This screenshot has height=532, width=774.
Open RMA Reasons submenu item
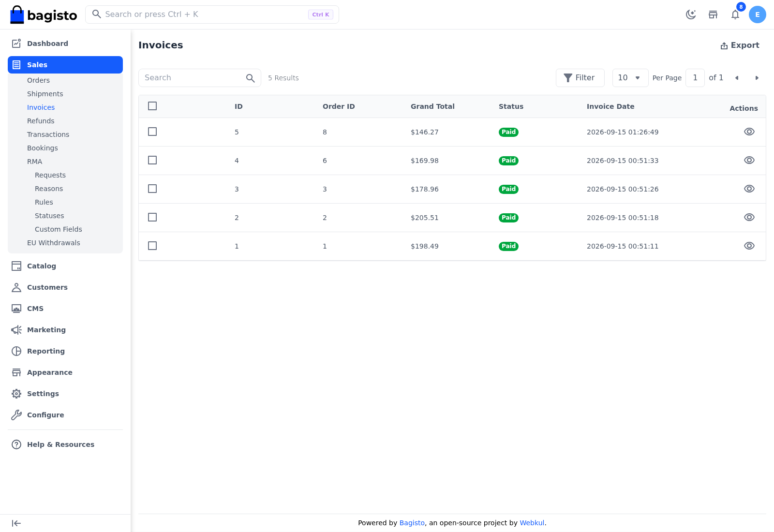click(x=49, y=189)
